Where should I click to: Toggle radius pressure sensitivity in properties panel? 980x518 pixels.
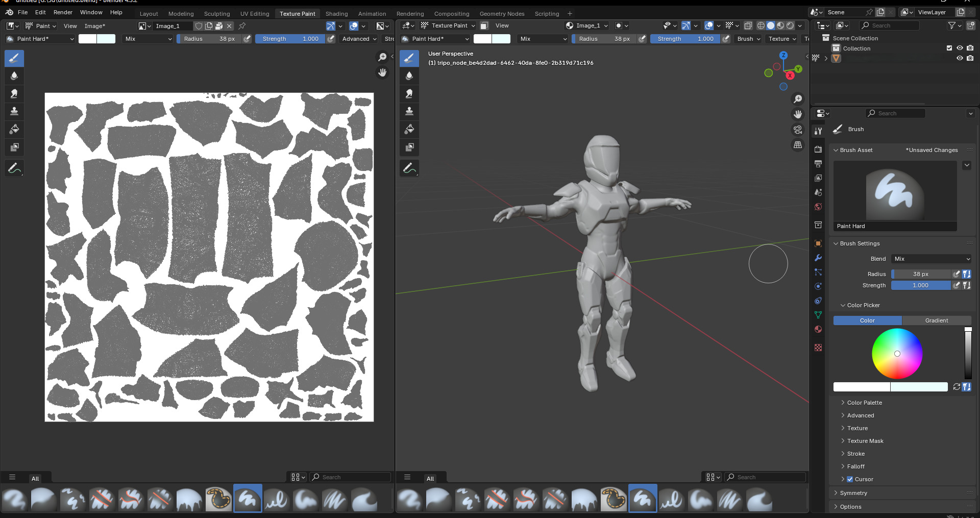click(957, 274)
